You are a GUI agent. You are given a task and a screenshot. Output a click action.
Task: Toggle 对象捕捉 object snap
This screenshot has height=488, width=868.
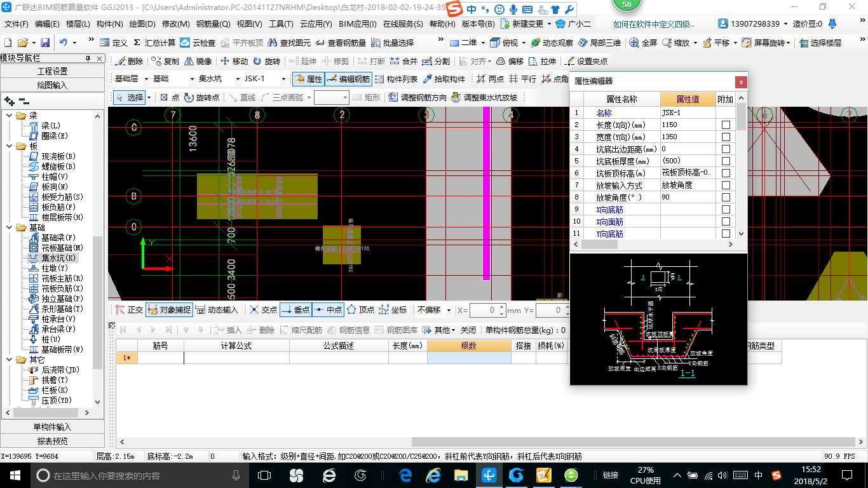click(168, 310)
